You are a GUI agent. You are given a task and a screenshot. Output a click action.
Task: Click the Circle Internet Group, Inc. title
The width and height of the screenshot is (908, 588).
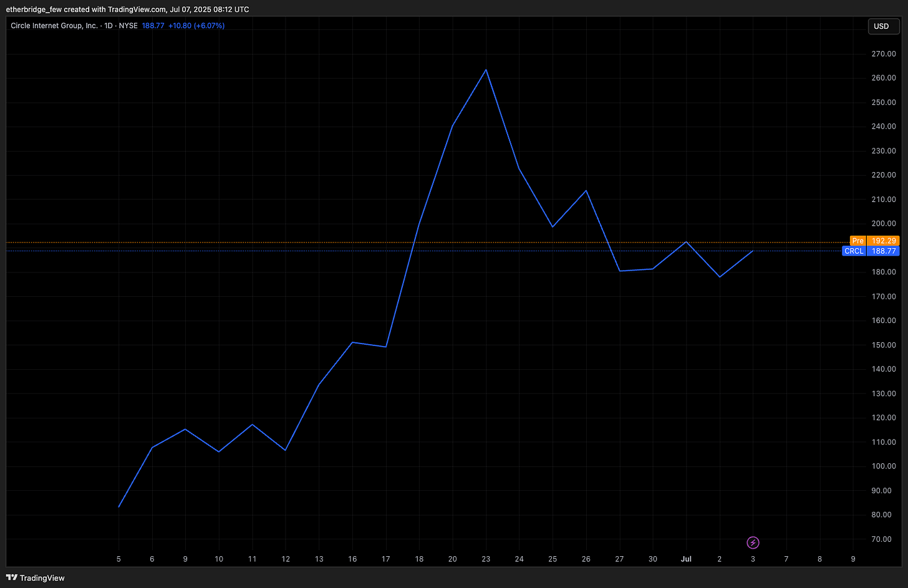(54, 26)
